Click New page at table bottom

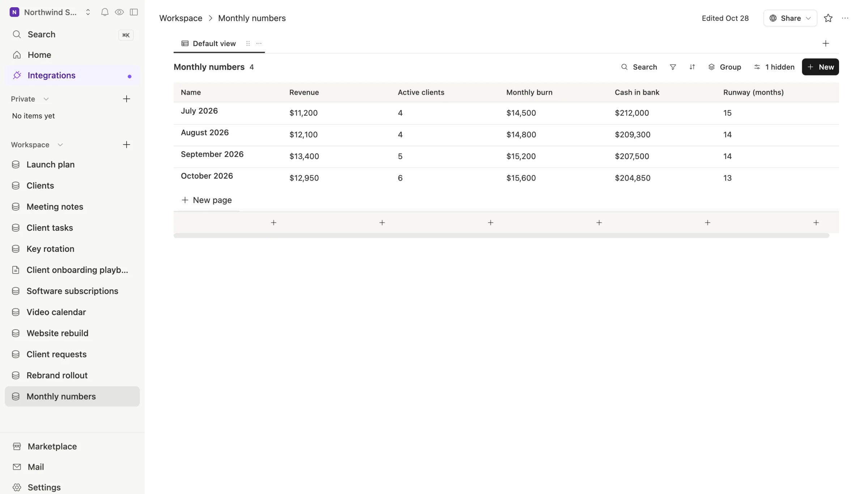[207, 200]
